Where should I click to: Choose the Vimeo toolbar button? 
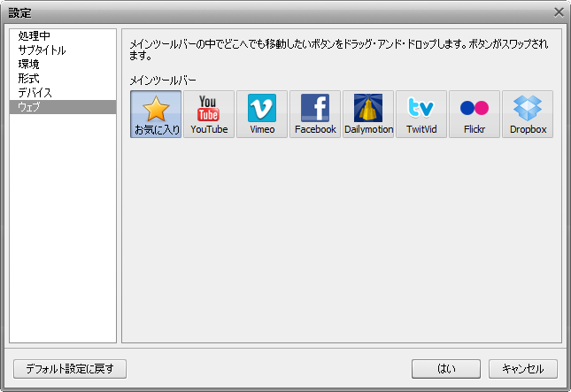pyautogui.click(x=262, y=114)
